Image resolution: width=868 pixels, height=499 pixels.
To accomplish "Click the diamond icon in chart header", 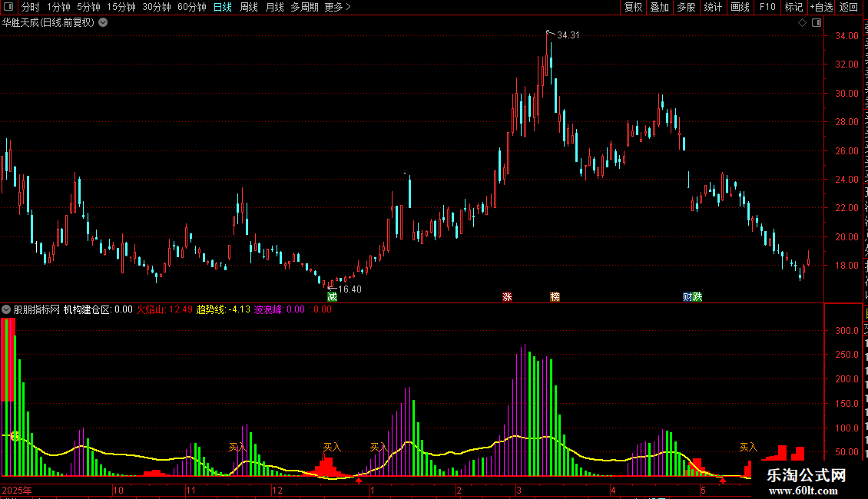I will coord(802,23).
